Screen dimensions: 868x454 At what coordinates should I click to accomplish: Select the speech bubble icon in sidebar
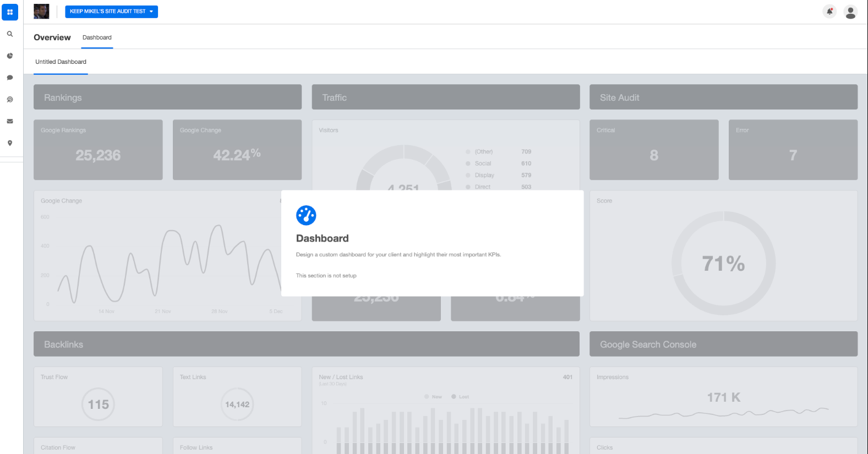pyautogui.click(x=10, y=78)
